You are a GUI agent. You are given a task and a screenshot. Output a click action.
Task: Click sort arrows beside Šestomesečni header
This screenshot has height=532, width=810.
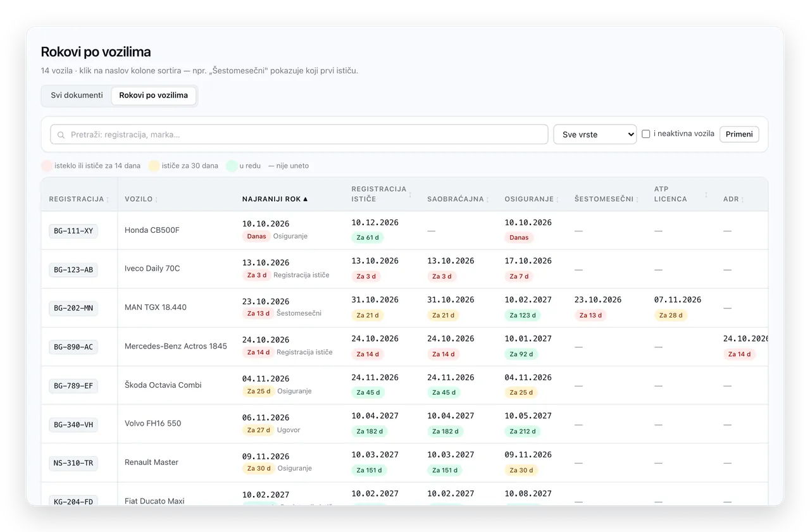coord(638,199)
